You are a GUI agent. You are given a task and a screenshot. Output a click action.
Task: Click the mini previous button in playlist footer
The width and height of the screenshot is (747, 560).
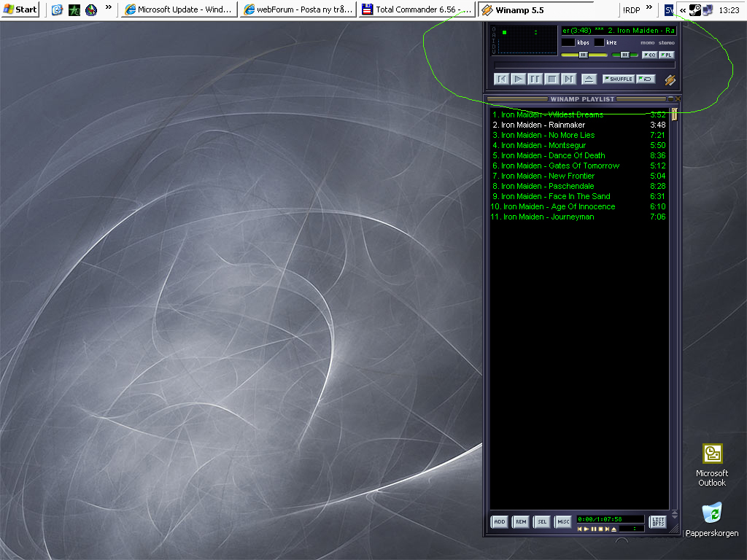[x=579, y=529]
